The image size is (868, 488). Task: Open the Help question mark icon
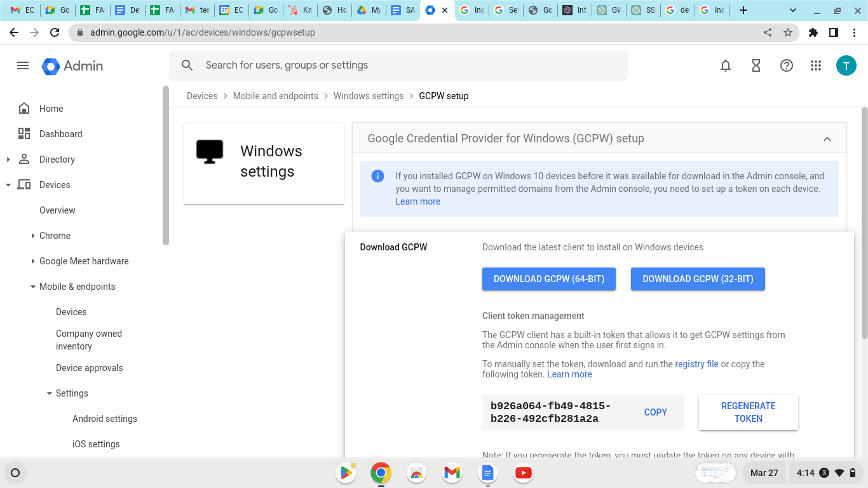coord(787,65)
